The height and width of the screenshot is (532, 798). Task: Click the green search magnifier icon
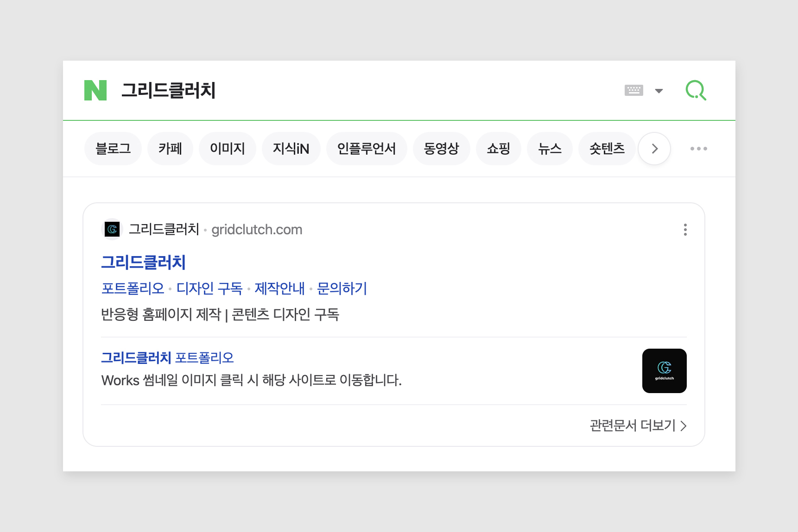pos(696,90)
